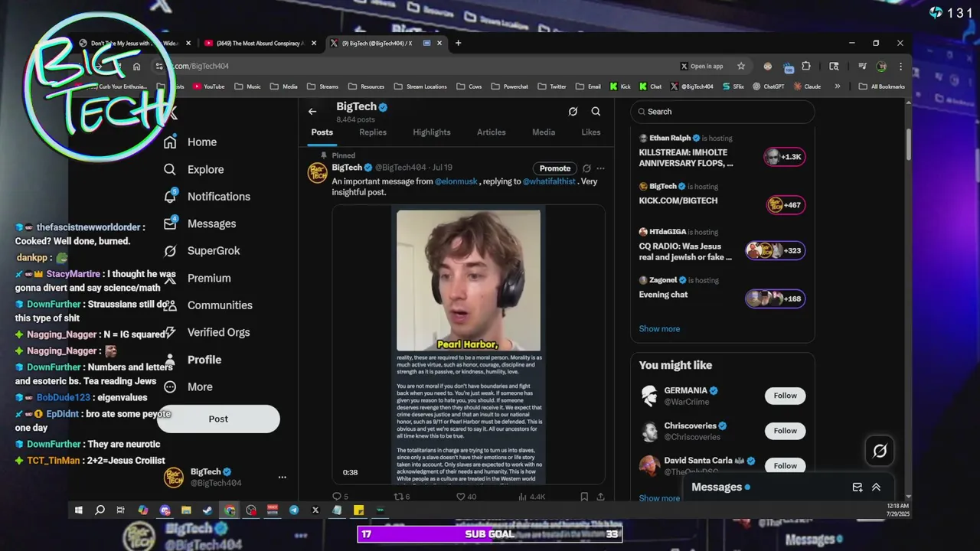
Task: Join Evening chat space +168
Action: pyautogui.click(x=776, y=298)
